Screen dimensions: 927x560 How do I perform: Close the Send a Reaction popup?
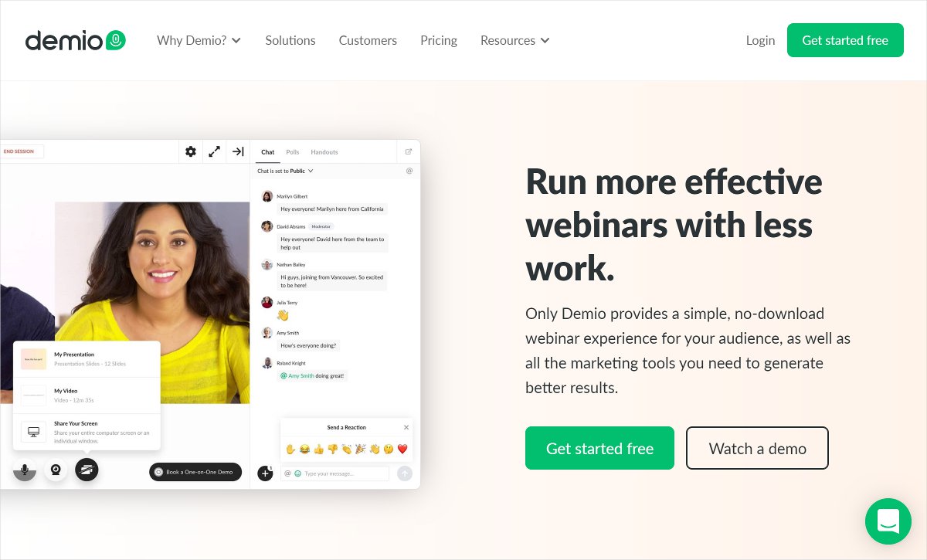pos(406,427)
